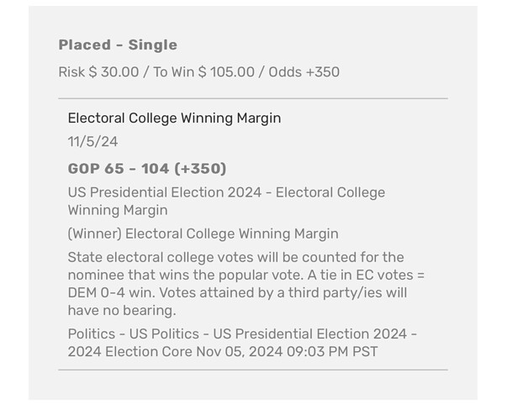The image size is (507, 420).
Task: Click the 11/5/24 event date
Action: pos(92,142)
